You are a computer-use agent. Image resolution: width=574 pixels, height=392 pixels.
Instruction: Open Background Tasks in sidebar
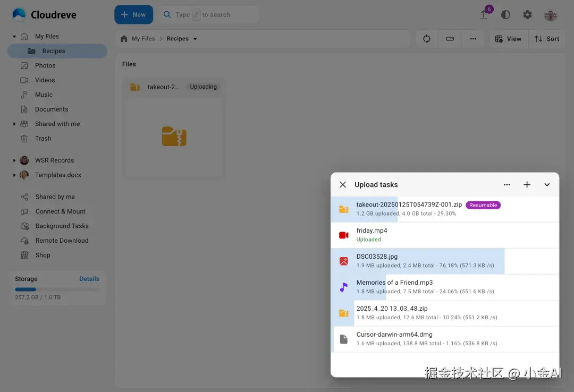(x=62, y=226)
